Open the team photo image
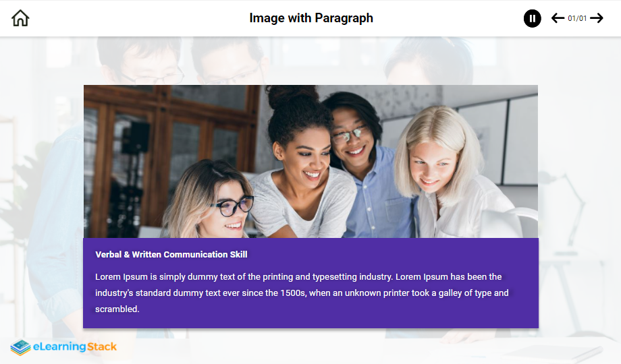 click(310, 161)
